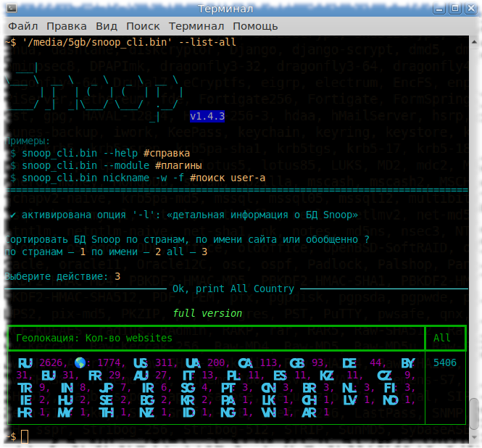Minimize the Терминал window
This screenshot has height=448, width=482.
[x=439, y=9]
